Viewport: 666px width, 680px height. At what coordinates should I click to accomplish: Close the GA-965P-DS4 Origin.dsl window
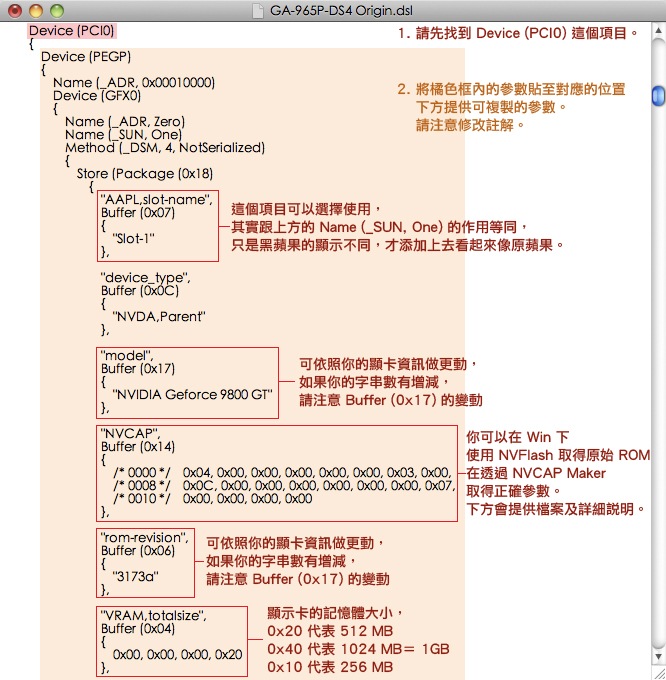[15, 10]
